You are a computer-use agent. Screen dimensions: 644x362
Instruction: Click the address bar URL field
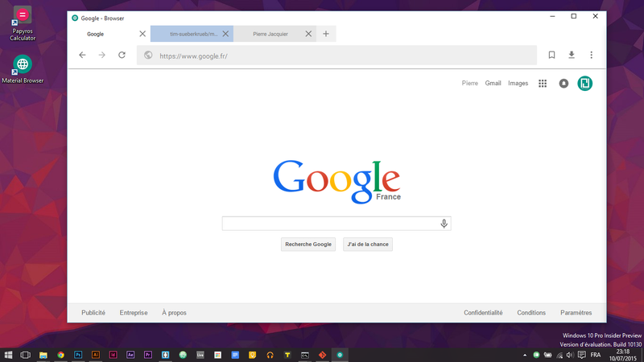[336, 56]
